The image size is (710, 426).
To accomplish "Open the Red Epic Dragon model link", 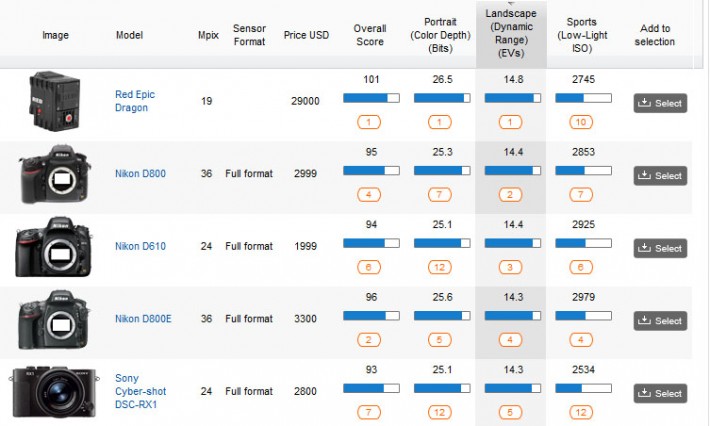I will click(x=135, y=101).
